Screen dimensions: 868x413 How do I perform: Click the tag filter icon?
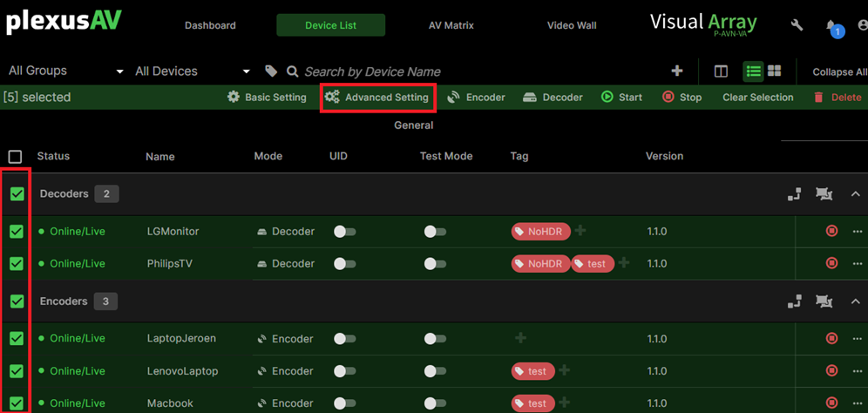(x=271, y=71)
